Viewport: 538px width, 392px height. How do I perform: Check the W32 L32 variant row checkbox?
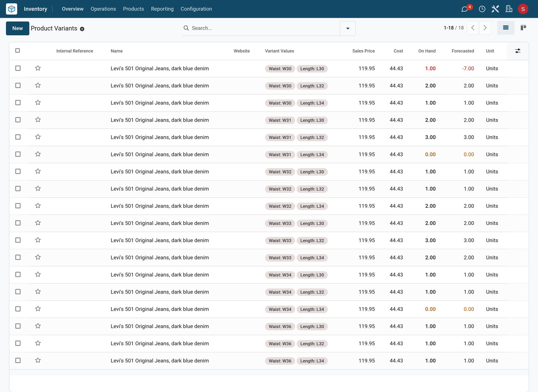[18, 189]
